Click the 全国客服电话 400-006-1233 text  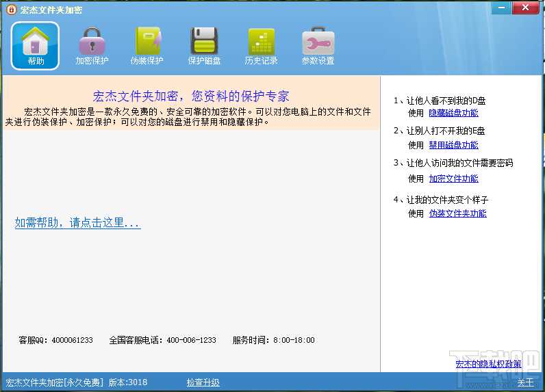pyautogui.click(x=162, y=340)
